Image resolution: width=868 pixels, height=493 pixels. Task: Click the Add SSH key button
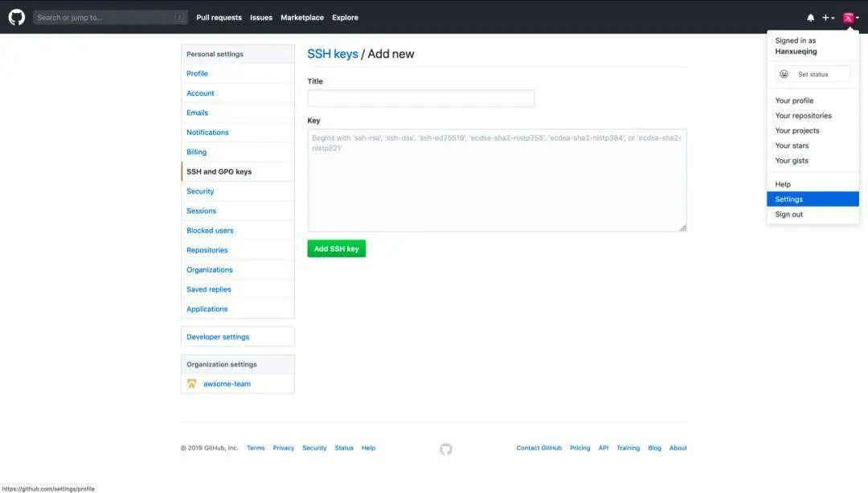(x=337, y=249)
